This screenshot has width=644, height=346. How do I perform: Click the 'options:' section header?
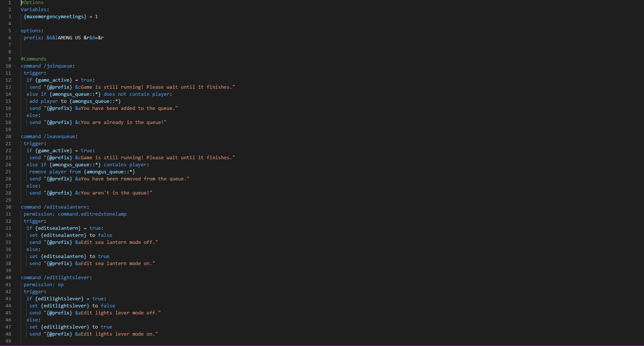tap(32, 31)
